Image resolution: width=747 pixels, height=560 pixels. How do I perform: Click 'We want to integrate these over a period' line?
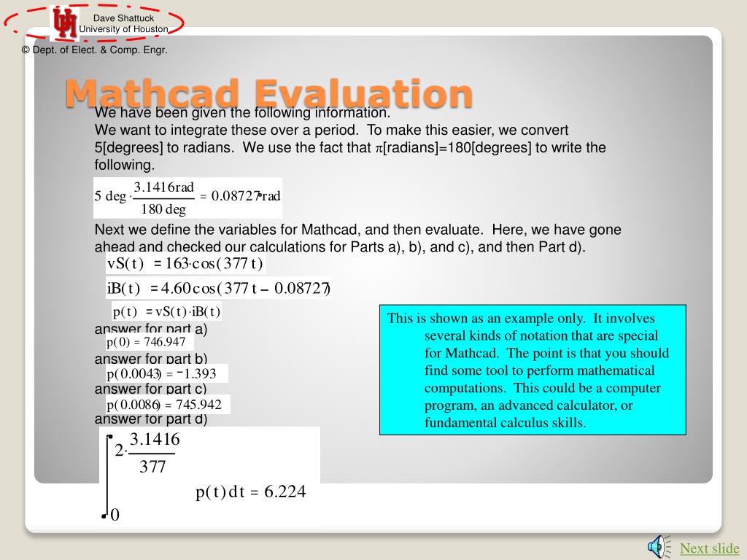[332, 130]
